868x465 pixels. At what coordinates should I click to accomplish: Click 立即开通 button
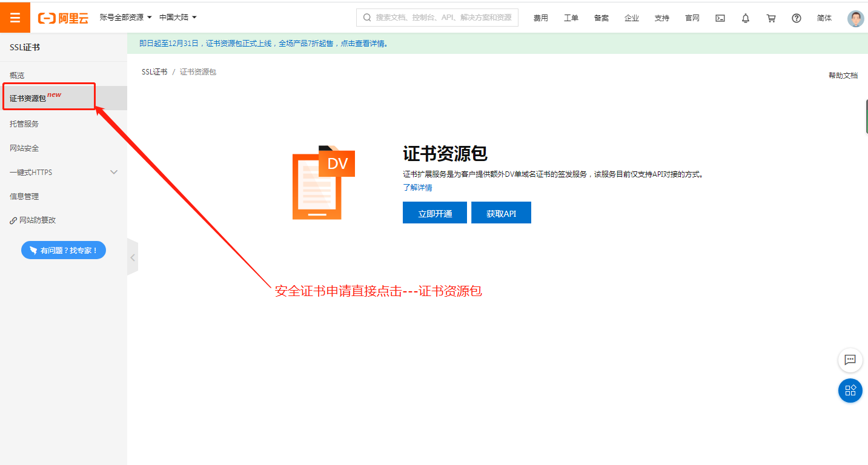tap(435, 213)
